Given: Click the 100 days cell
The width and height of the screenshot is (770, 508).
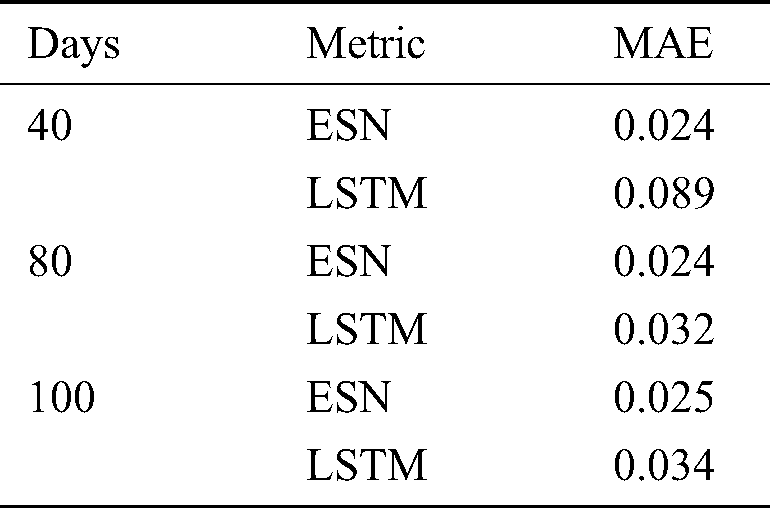Looking at the screenshot, I should (x=60, y=398).
